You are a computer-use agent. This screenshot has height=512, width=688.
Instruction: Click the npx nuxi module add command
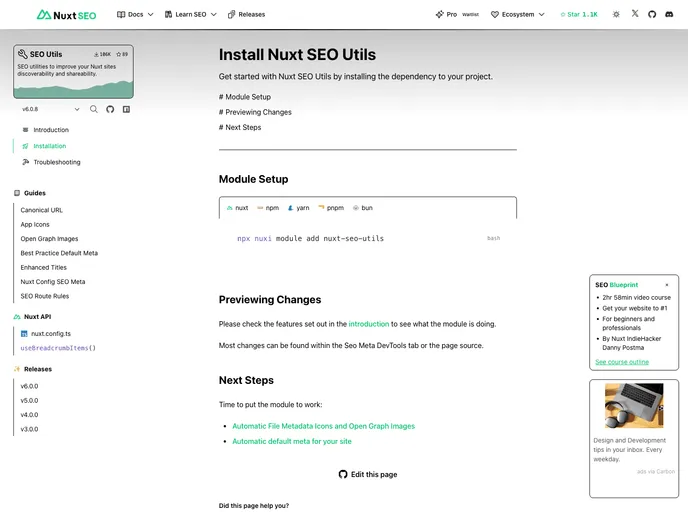[x=310, y=239]
